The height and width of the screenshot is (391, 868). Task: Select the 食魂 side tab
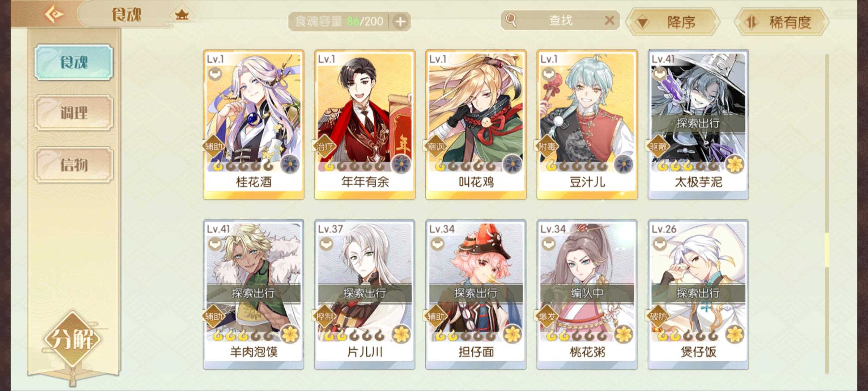pyautogui.click(x=74, y=62)
